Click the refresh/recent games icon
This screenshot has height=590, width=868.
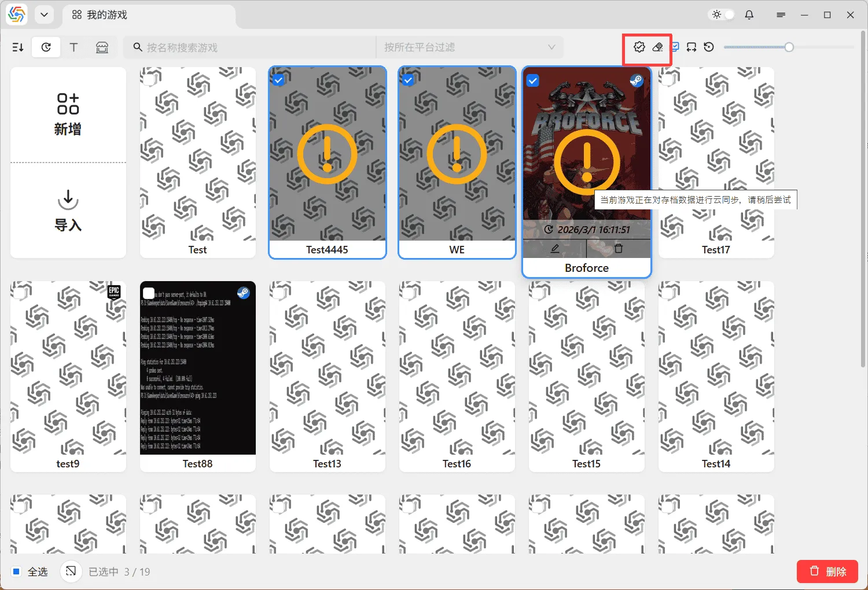pos(46,47)
